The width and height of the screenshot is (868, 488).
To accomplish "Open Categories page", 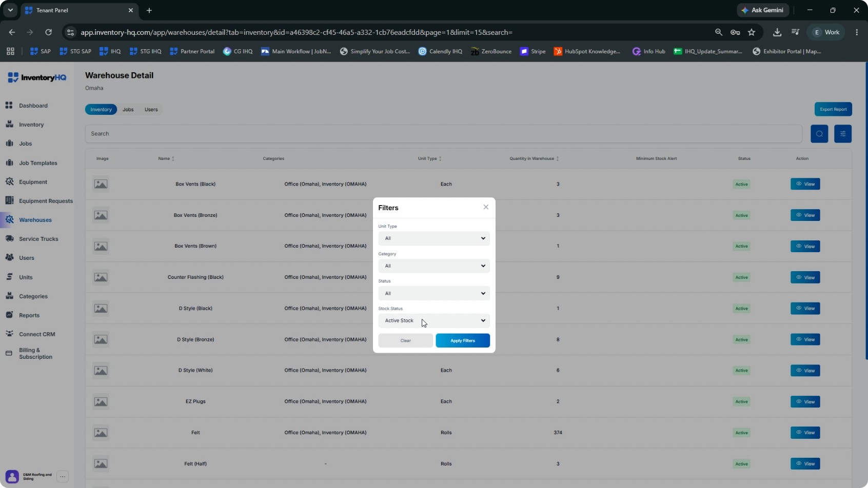I will point(33,296).
